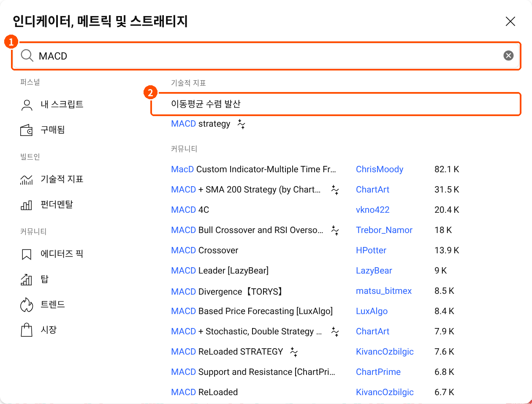The height and width of the screenshot is (404, 532).
Task: Open ChartArt profile on MACD + Stochastic row
Action: (x=372, y=331)
